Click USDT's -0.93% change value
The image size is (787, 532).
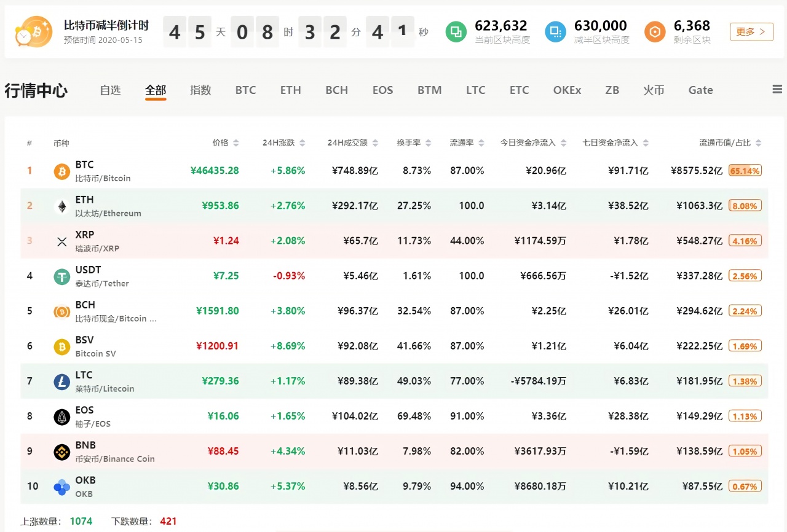289,275
